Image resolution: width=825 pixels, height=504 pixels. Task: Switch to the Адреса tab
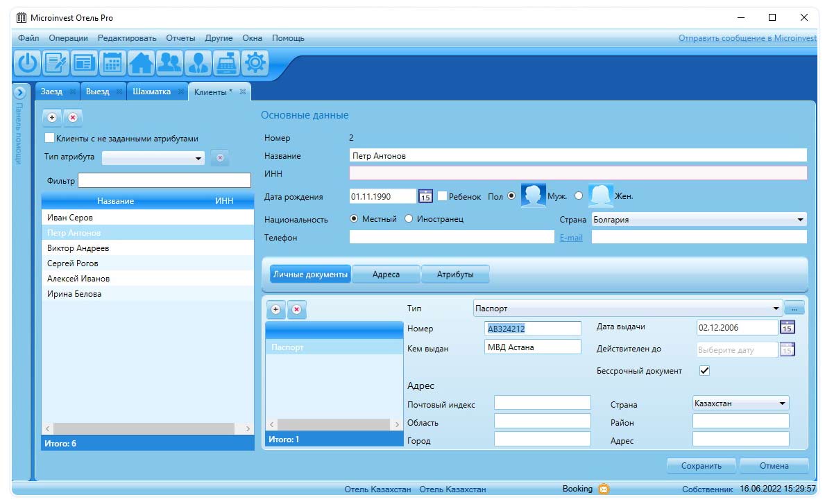(386, 275)
